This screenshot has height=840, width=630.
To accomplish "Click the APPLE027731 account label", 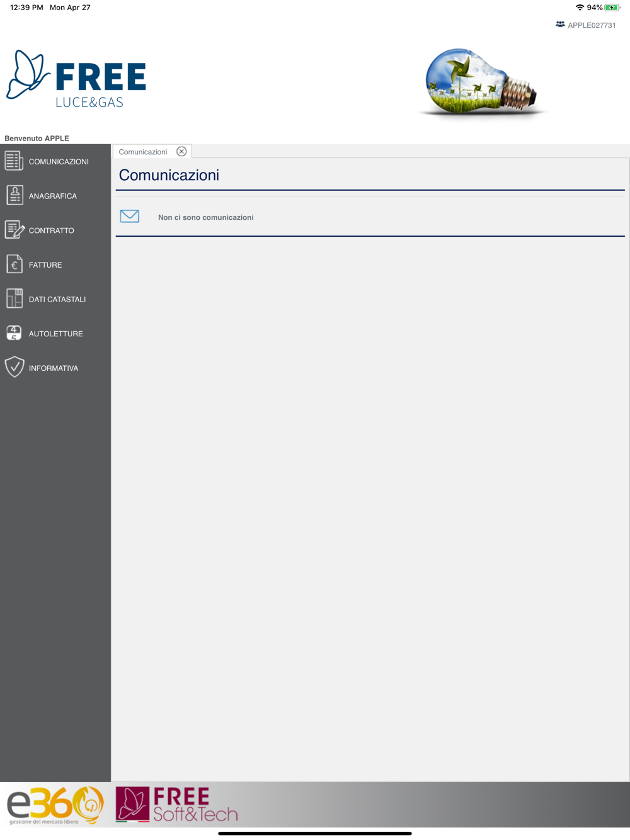I will point(592,25).
